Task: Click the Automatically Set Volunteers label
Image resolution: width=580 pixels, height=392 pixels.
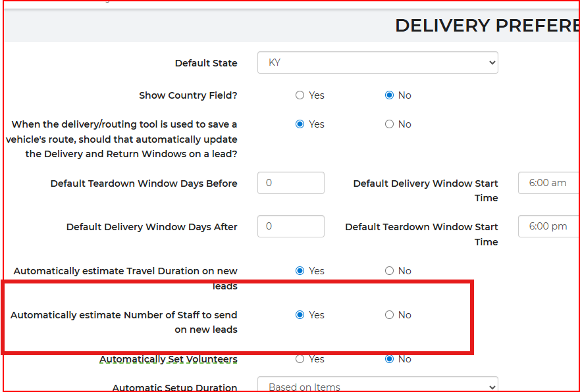Action: click(168, 359)
